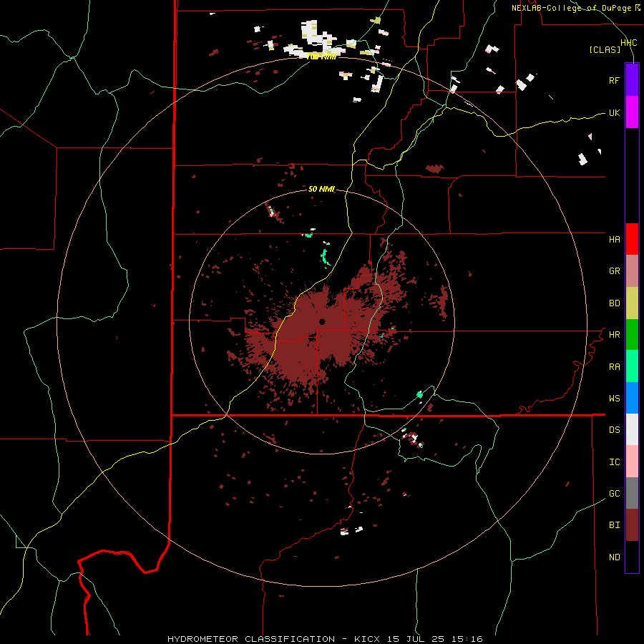644x644 pixels.
Task: Click the 100 NMI range ring label
Action: pyautogui.click(x=321, y=57)
